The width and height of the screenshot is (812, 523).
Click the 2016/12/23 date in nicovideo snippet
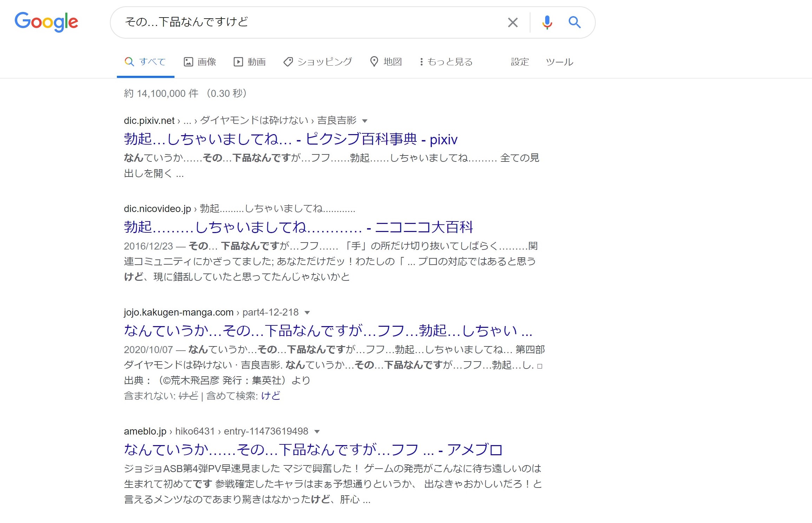(x=148, y=246)
